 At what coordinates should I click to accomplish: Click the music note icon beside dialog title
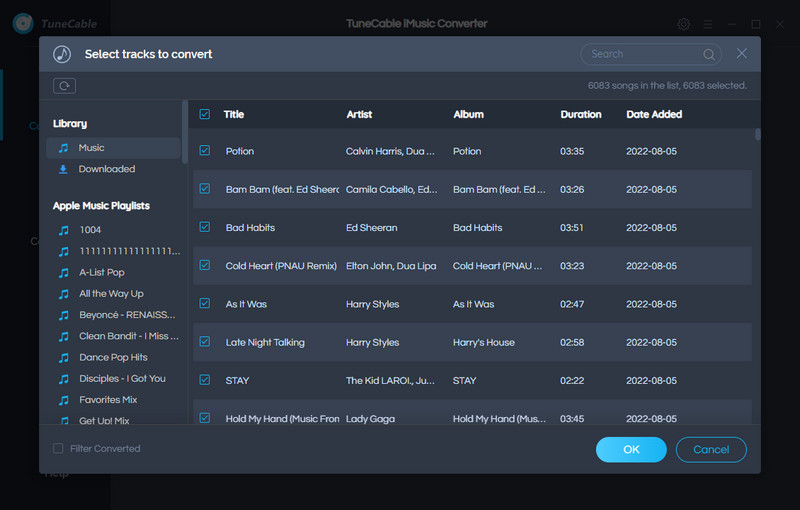pyautogui.click(x=62, y=54)
